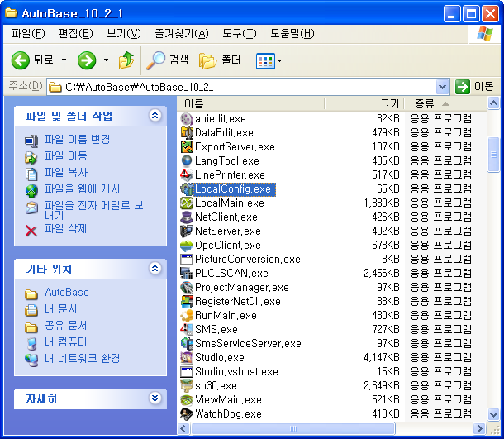The height and width of the screenshot is (439, 504).
Task: Open the 즐겨찾기(A) menu
Action: click(182, 33)
